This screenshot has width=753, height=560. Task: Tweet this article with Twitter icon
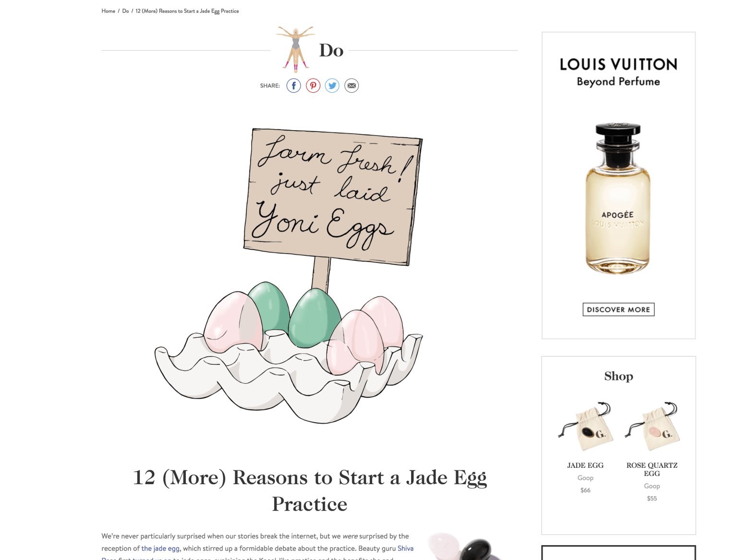click(x=332, y=85)
